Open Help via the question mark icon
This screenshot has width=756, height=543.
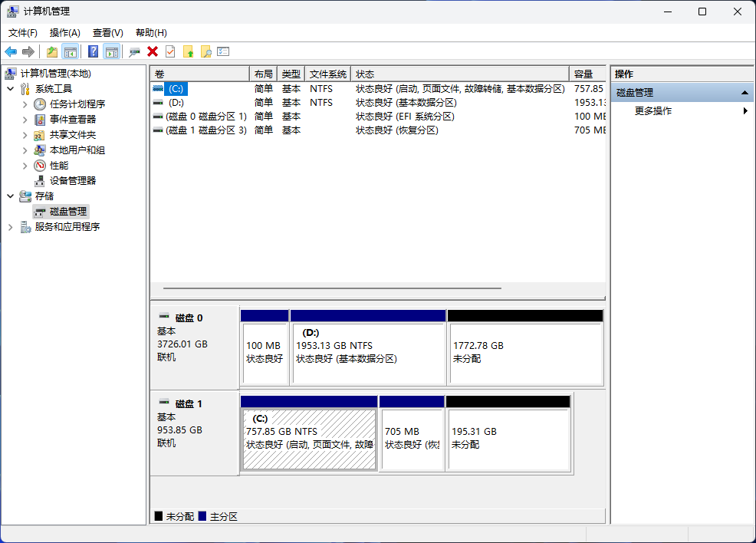(x=93, y=51)
